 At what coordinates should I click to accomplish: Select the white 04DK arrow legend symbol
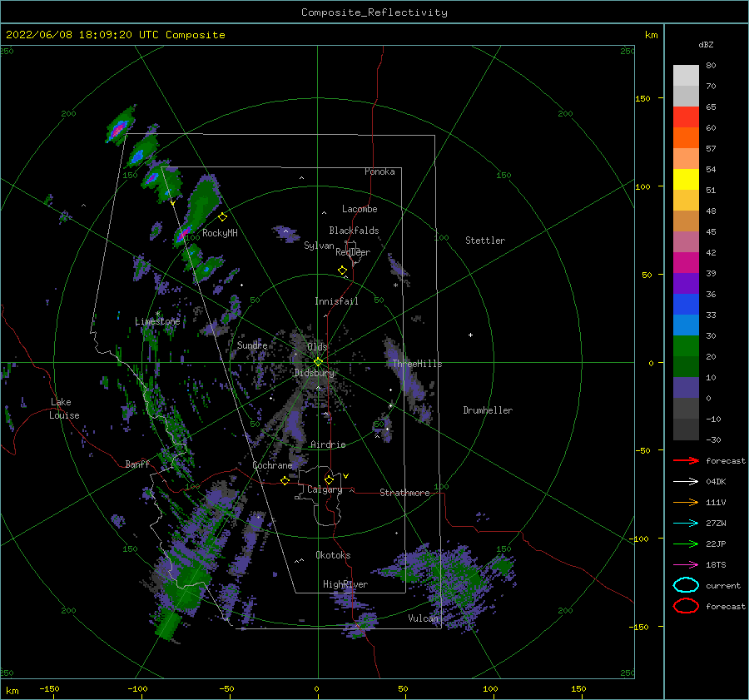click(x=686, y=482)
